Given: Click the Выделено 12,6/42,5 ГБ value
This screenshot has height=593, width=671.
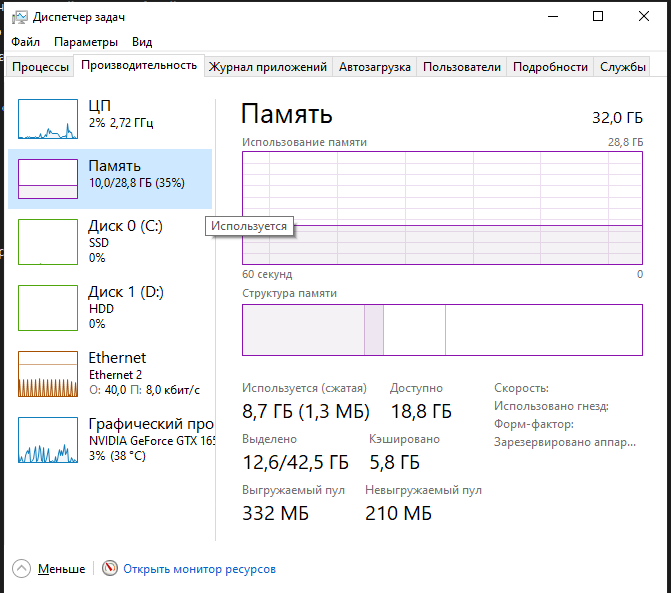Looking at the screenshot, I should click(295, 462).
